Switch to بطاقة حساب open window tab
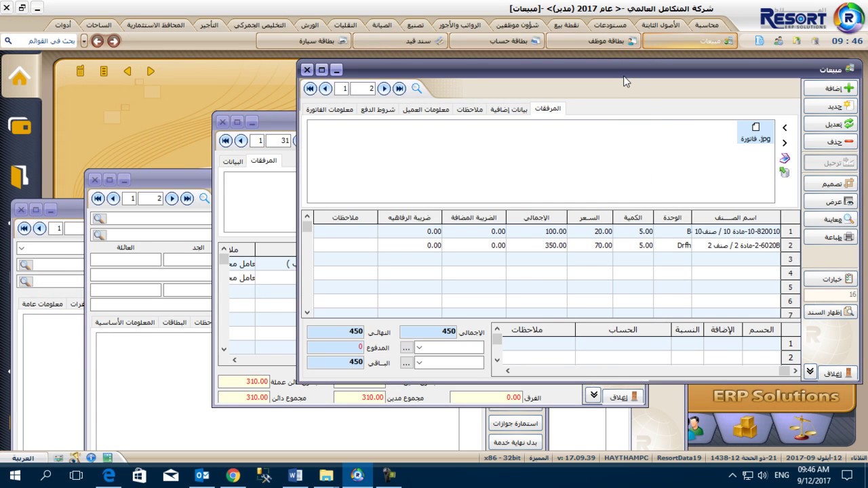 click(496, 41)
